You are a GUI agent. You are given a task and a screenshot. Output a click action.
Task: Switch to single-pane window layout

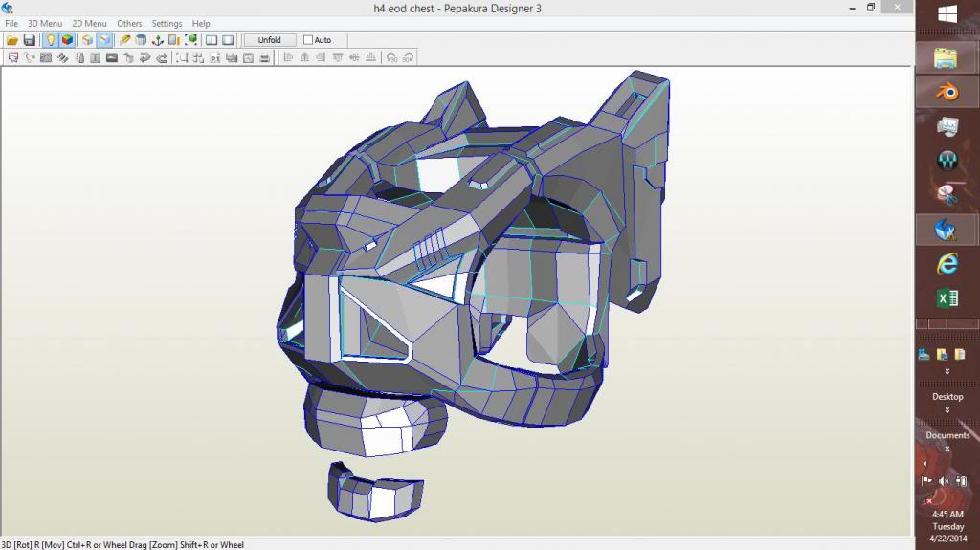(x=228, y=40)
